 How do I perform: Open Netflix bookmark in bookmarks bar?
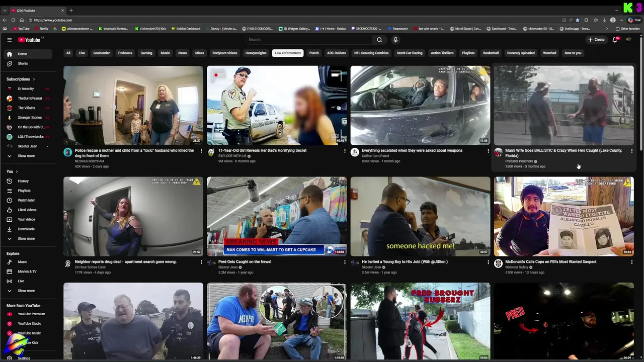(41, 29)
